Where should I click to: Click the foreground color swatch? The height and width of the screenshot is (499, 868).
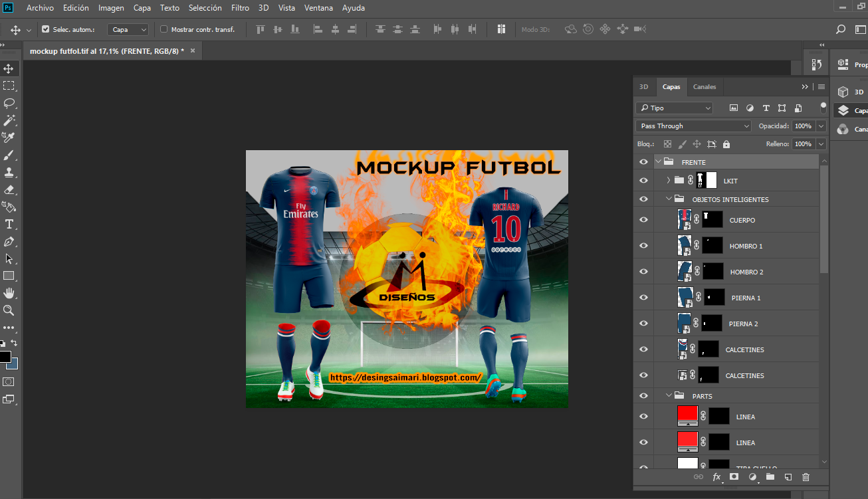point(5,357)
